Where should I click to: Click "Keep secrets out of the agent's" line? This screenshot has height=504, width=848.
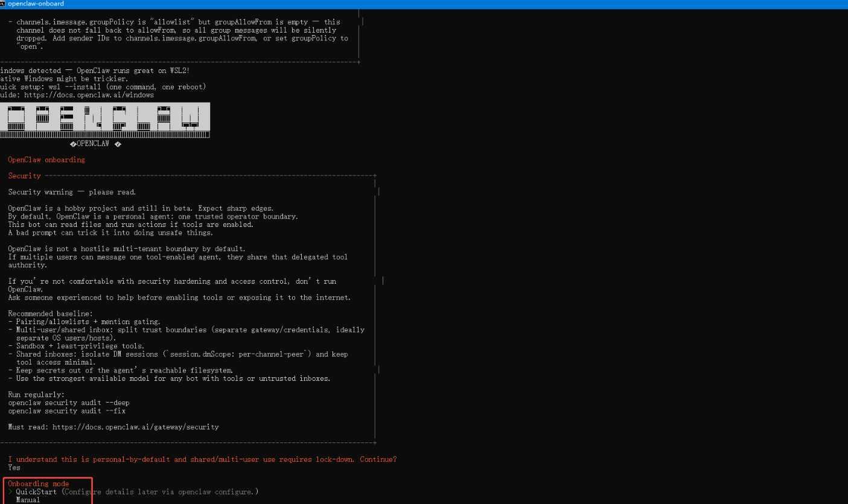coord(121,370)
